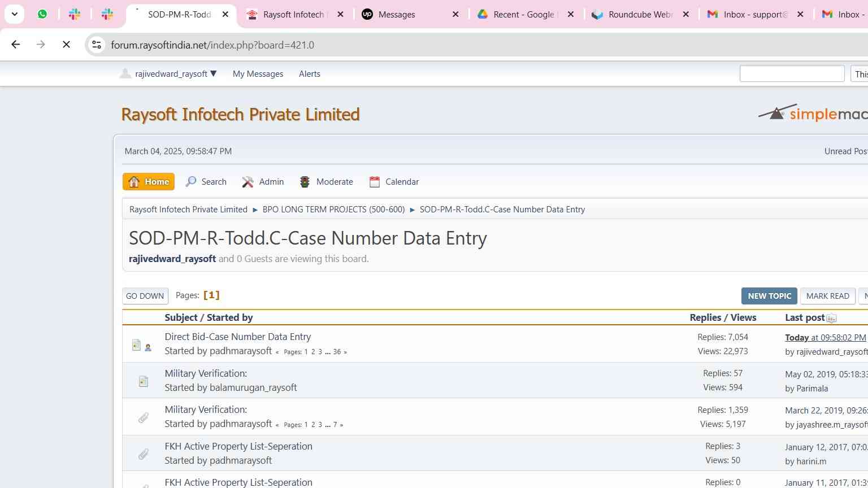Click the Admin tools icon

point(248,181)
